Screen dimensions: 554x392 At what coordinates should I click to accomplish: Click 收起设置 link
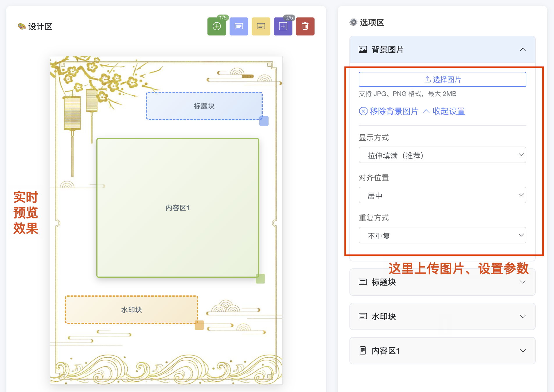click(444, 111)
